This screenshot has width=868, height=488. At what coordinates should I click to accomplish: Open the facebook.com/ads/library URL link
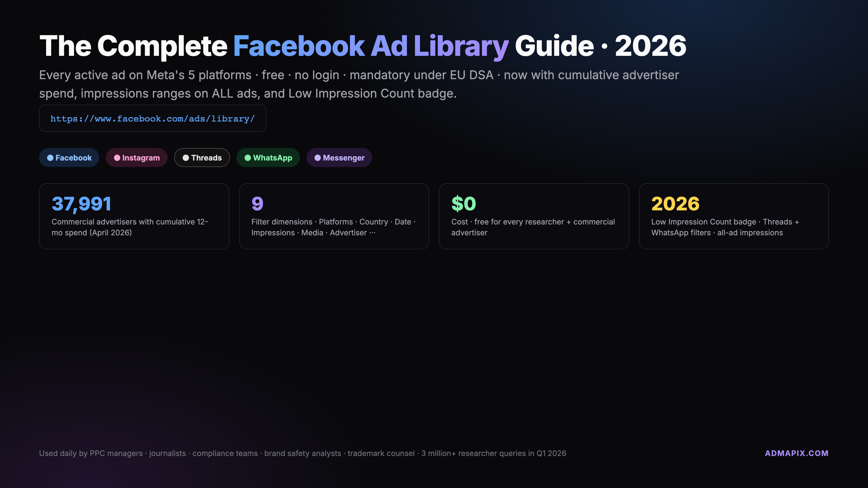click(x=152, y=118)
